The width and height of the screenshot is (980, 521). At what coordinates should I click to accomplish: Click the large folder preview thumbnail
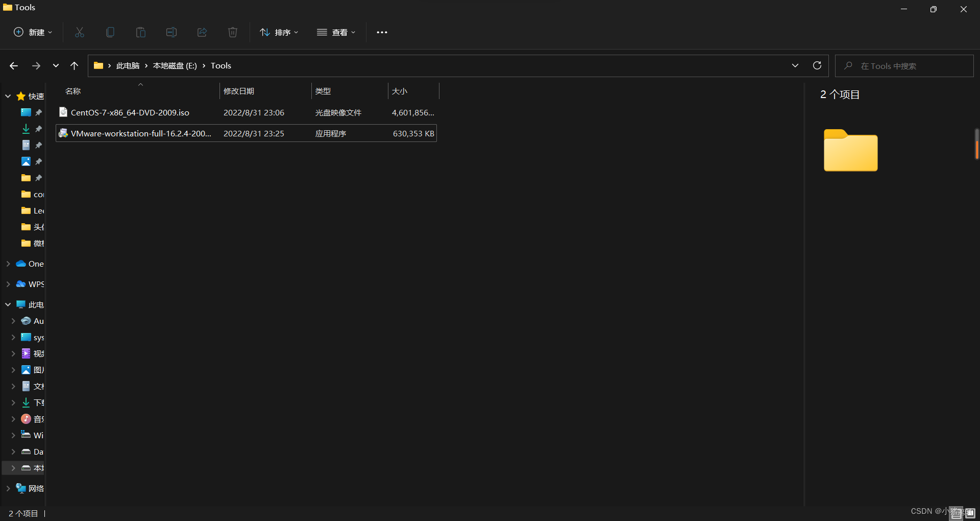pos(851,150)
